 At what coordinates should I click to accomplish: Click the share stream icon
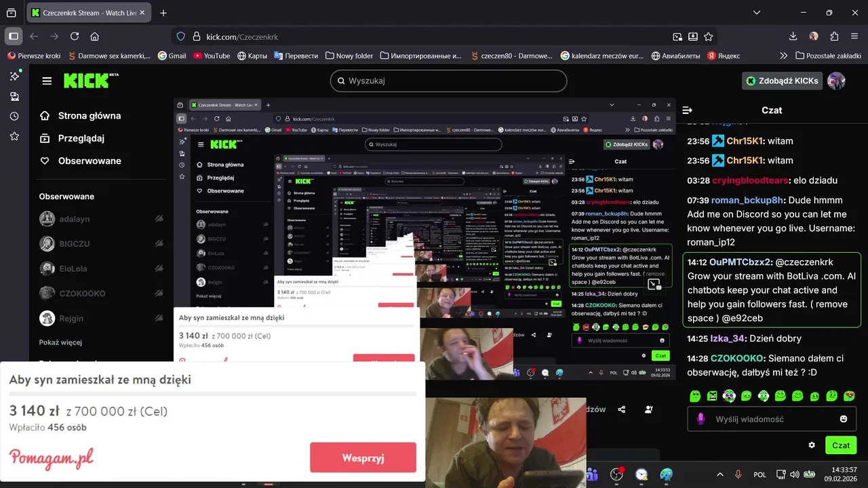coord(622,409)
